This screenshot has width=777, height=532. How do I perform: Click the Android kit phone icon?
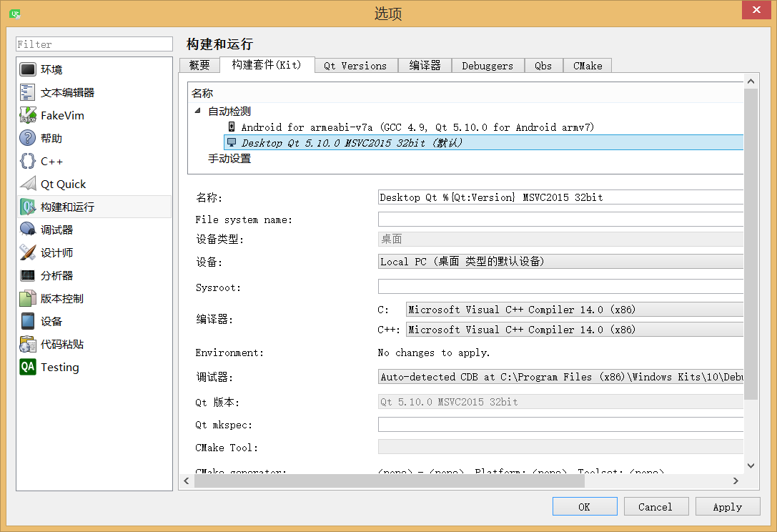click(x=232, y=127)
